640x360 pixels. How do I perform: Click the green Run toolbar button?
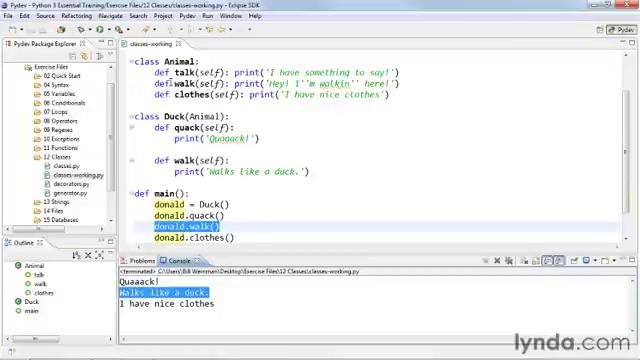coord(100,29)
